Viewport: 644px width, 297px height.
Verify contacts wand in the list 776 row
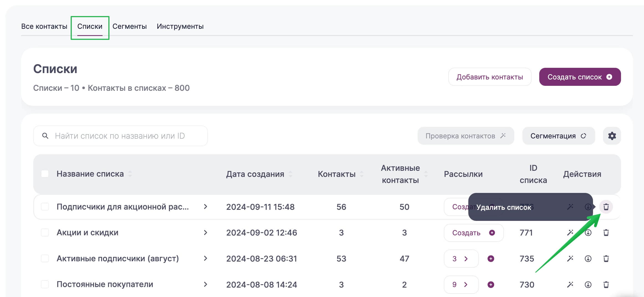[570, 207]
